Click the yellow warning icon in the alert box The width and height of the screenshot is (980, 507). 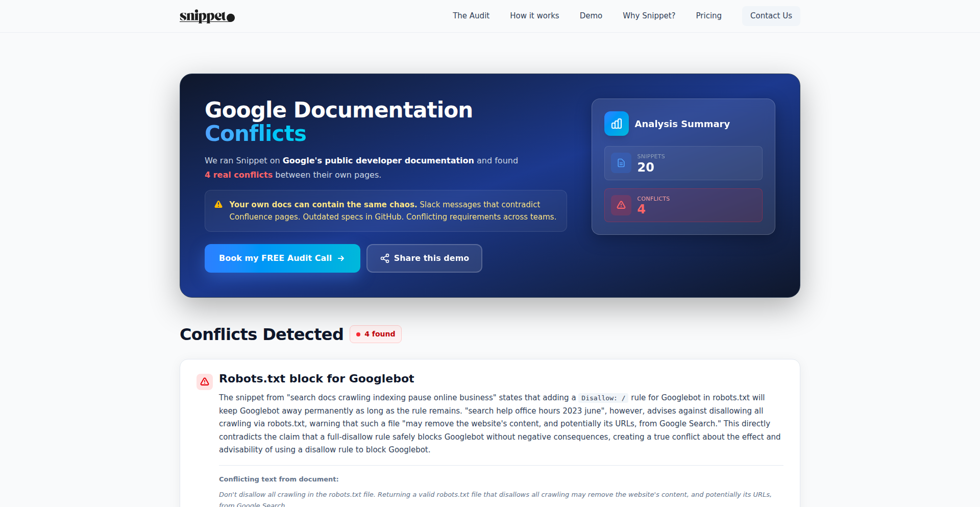tap(218, 204)
